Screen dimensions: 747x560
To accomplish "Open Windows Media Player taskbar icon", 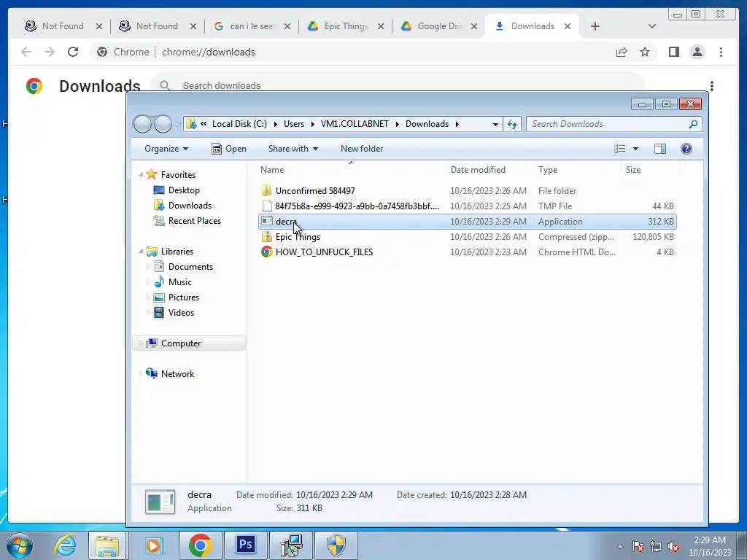I will (153, 545).
